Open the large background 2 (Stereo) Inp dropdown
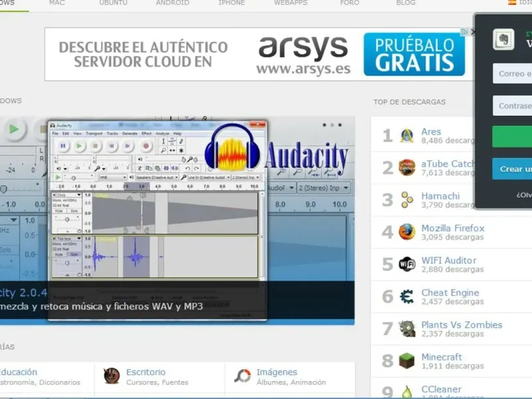This screenshot has height=399, width=532. (323, 188)
